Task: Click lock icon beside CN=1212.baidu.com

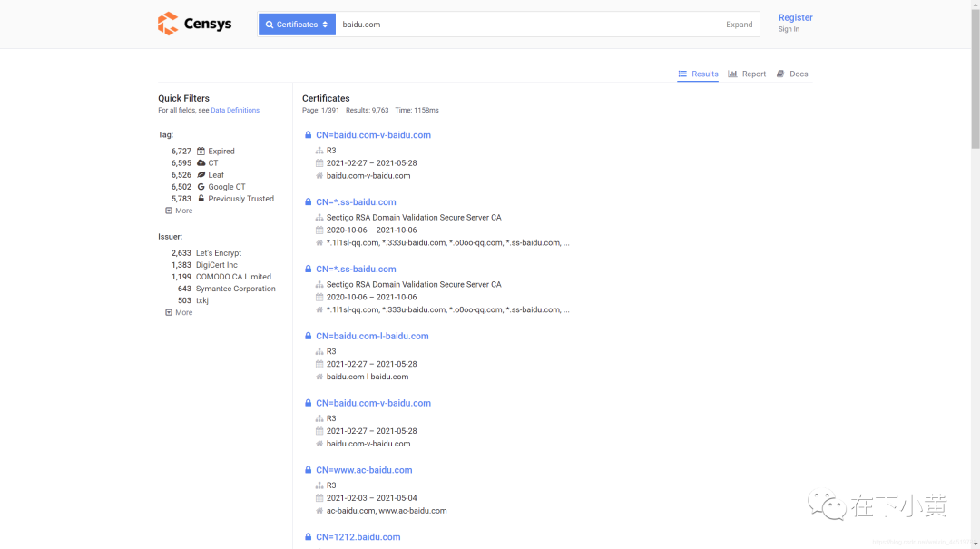Action: click(x=309, y=536)
